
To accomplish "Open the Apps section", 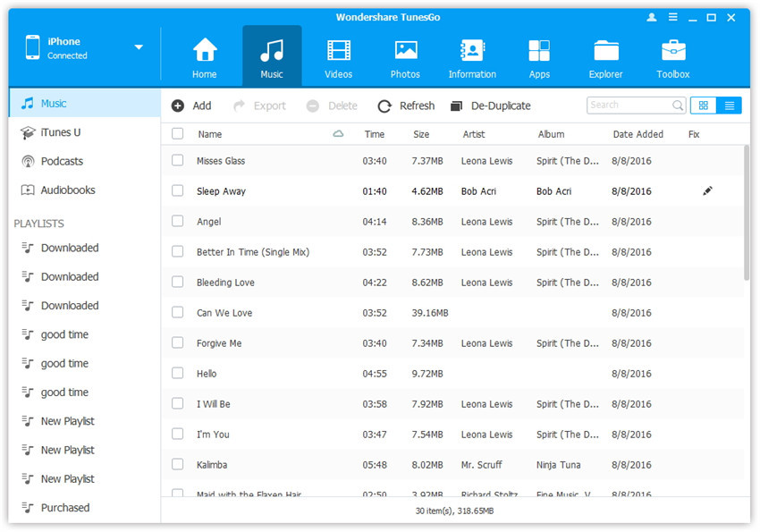I will pyautogui.click(x=539, y=57).
